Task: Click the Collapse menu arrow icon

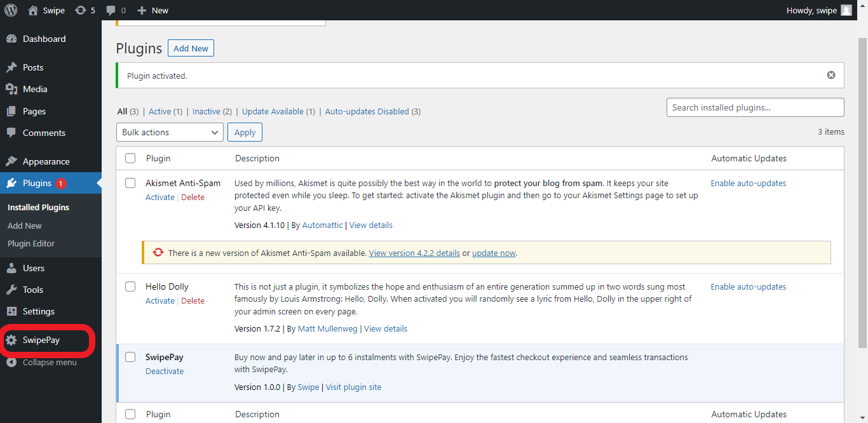Action: 11,362
